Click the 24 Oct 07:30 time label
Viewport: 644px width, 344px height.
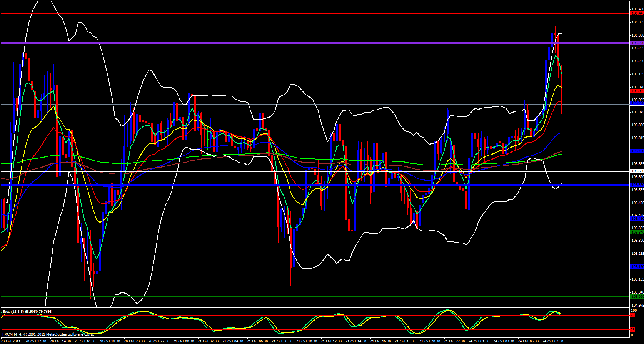pyautogui.click(x=552, y=341)
